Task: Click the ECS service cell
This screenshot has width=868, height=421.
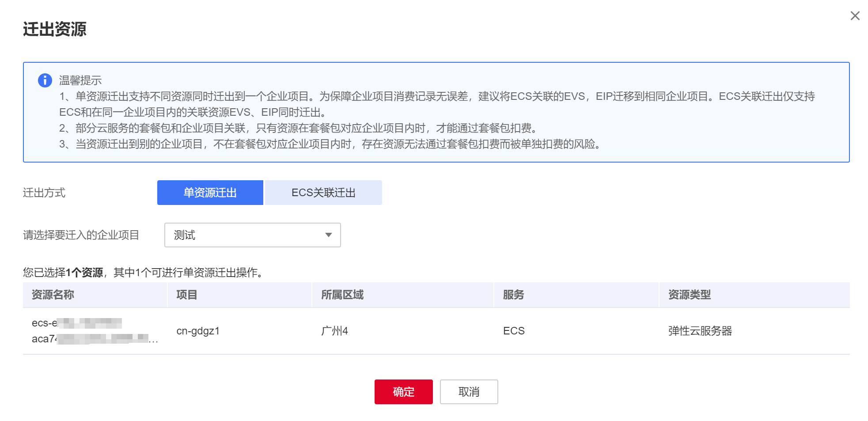Action: [514, 331]
